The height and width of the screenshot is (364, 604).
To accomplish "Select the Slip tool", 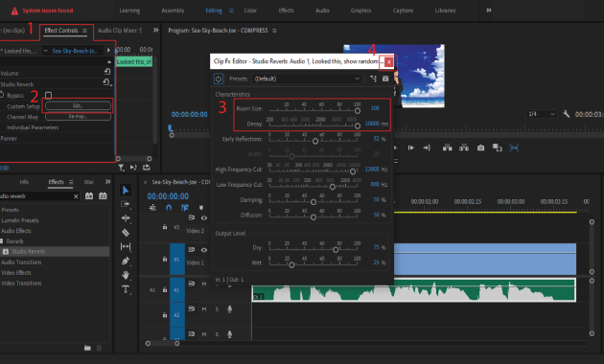I will tap(126, 246).
